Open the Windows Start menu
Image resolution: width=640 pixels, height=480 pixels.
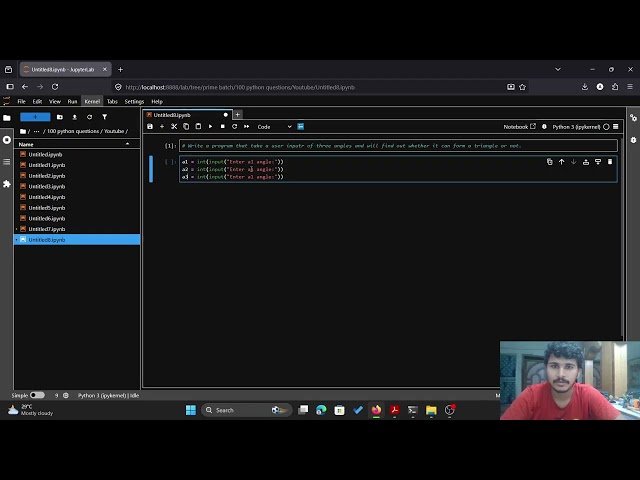click(x=191, y=410)
